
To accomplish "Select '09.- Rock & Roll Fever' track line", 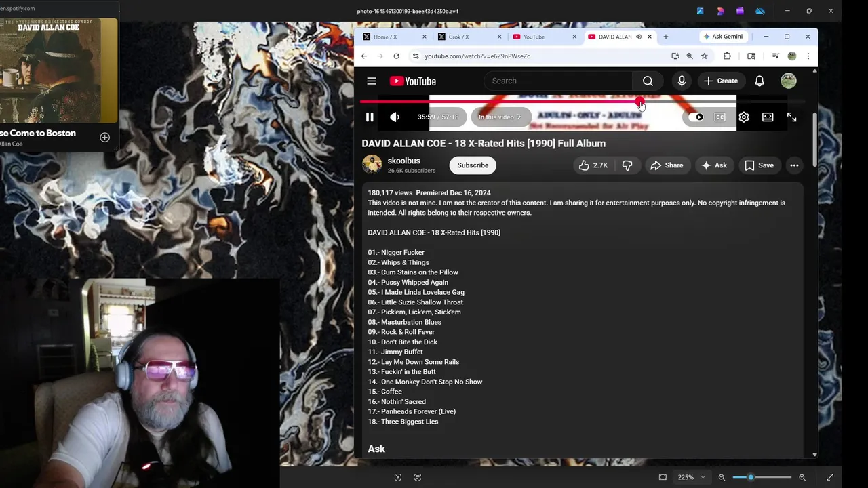I will coord(401,332).
